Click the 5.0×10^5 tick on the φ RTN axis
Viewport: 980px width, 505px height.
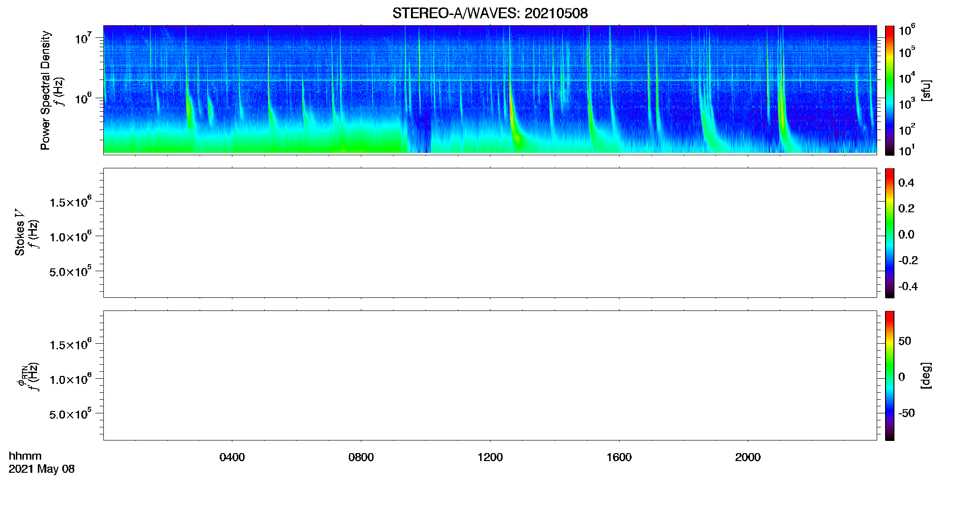[x=71, y=414]
